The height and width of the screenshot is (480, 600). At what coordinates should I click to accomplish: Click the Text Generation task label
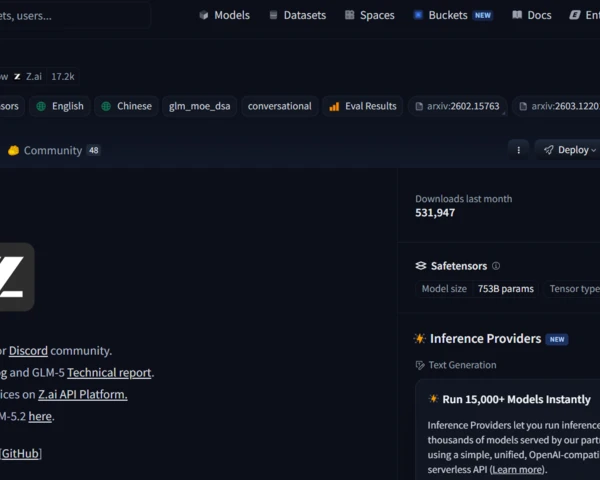click(x=462, y=365)
